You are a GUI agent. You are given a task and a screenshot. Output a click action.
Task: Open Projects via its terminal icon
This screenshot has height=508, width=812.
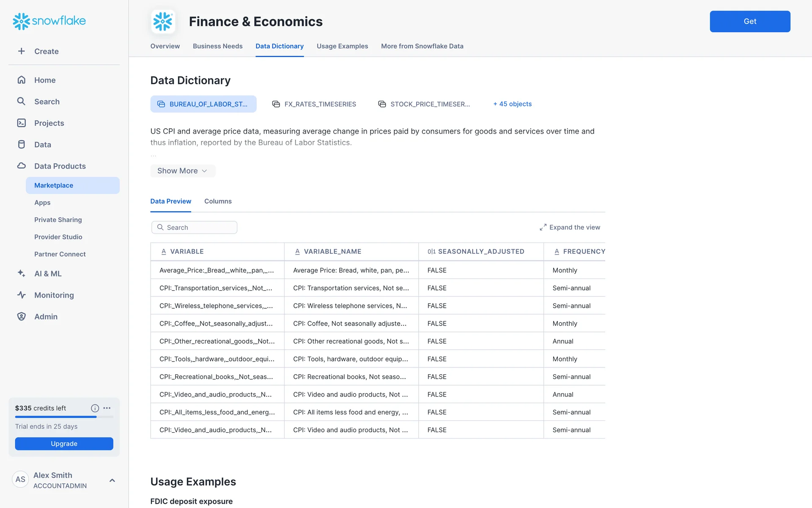[22, 123]
